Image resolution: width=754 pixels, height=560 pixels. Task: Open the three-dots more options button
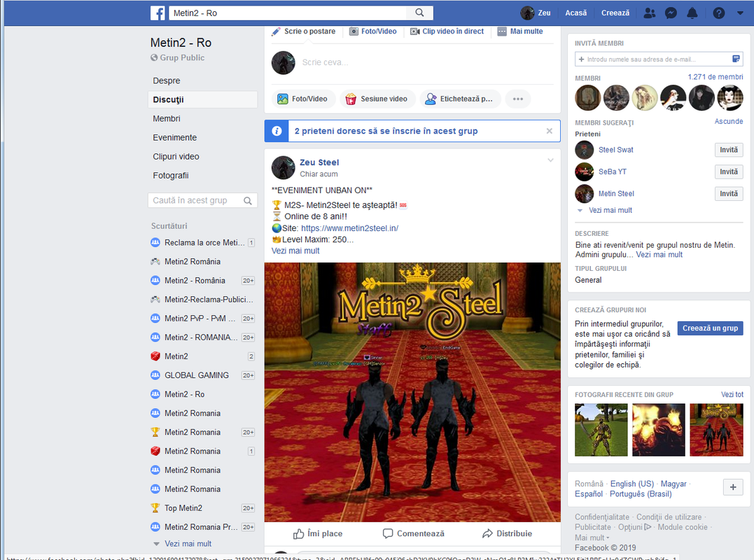coord(518,99)
